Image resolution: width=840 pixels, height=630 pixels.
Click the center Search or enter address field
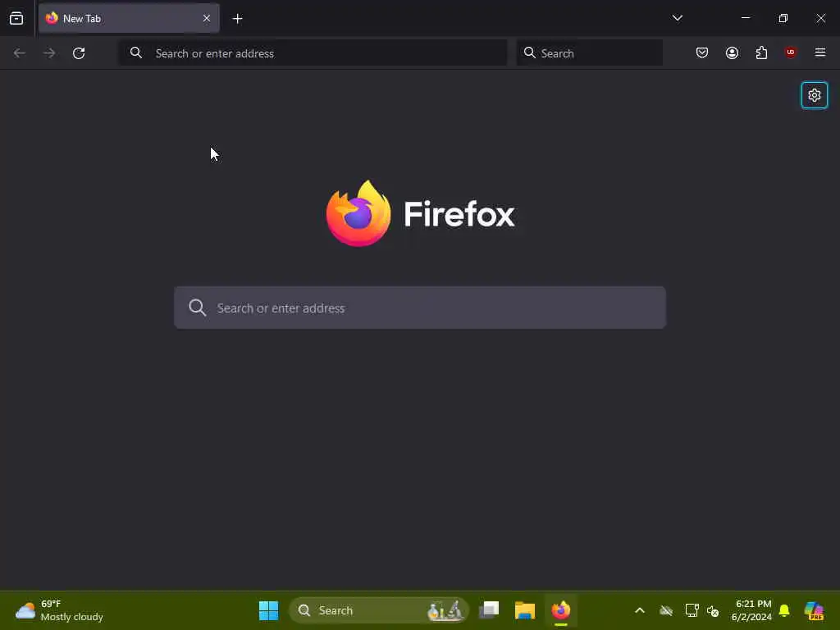point(420,308)
